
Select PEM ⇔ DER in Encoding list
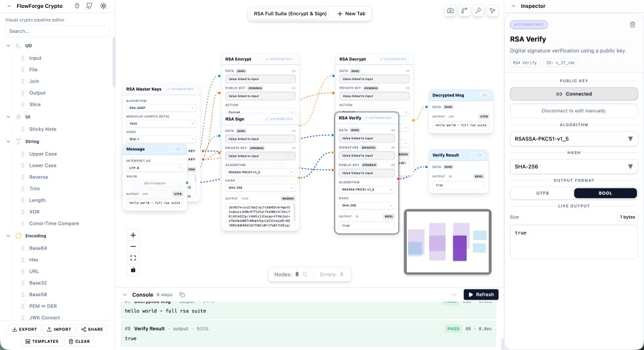(x=43, y=306)
